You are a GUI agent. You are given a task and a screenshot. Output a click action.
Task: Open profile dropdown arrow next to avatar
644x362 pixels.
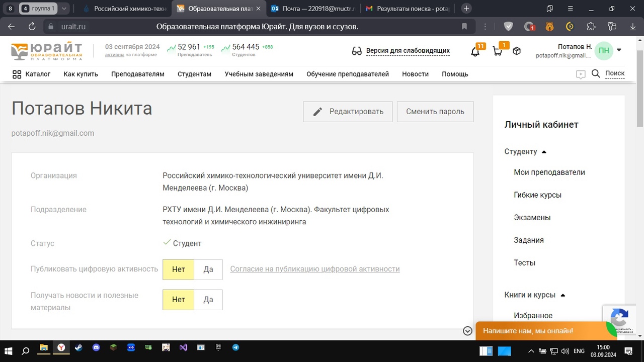619,50
